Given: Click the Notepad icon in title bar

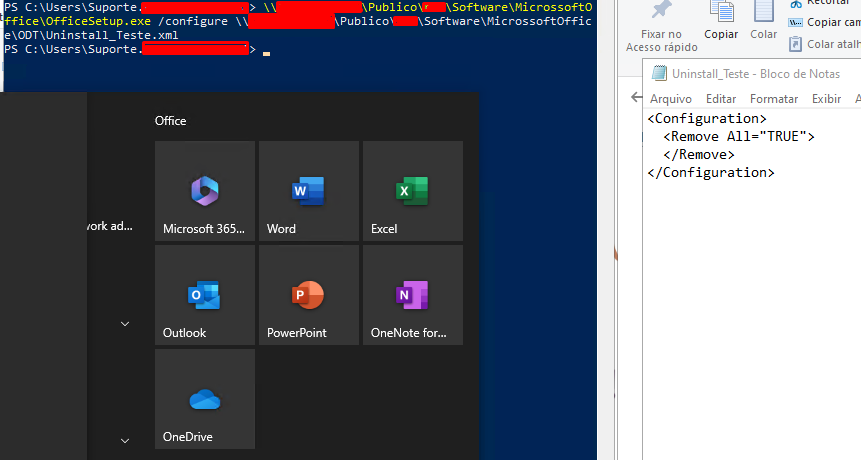Looking at the screenshot, I should click(x=659, y=73).
